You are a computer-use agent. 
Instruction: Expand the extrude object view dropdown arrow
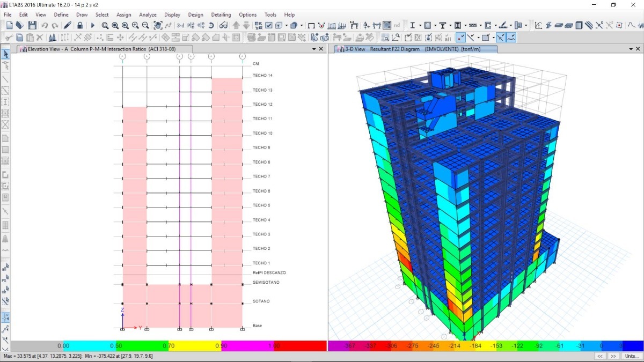[x=302, y=25]
